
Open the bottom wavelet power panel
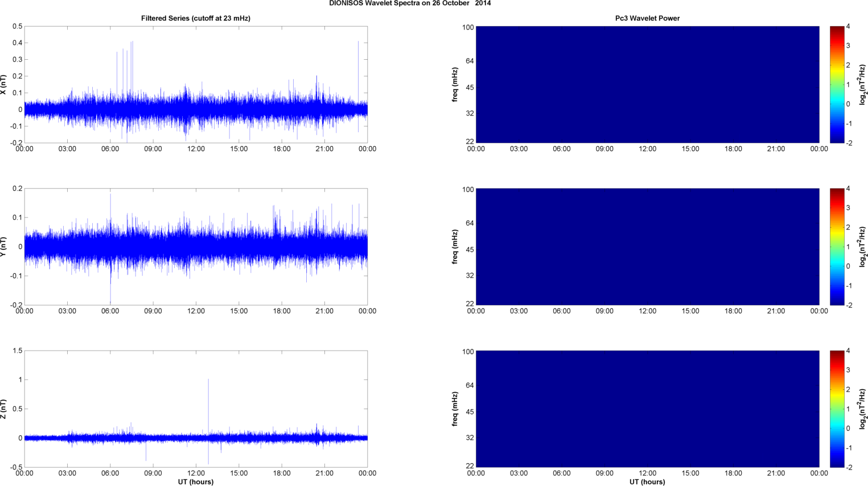647,409
